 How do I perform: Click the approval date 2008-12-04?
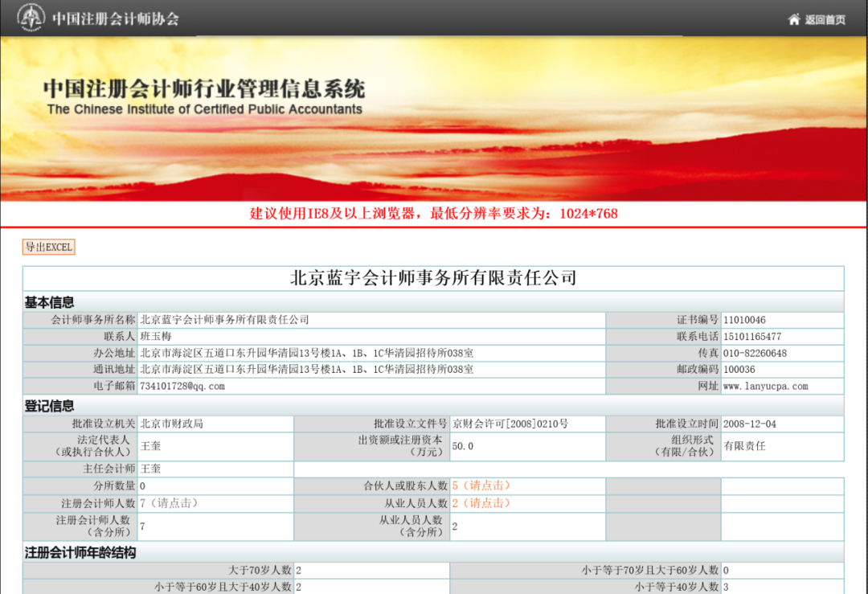pyautogui.click(x=750, y=424)
